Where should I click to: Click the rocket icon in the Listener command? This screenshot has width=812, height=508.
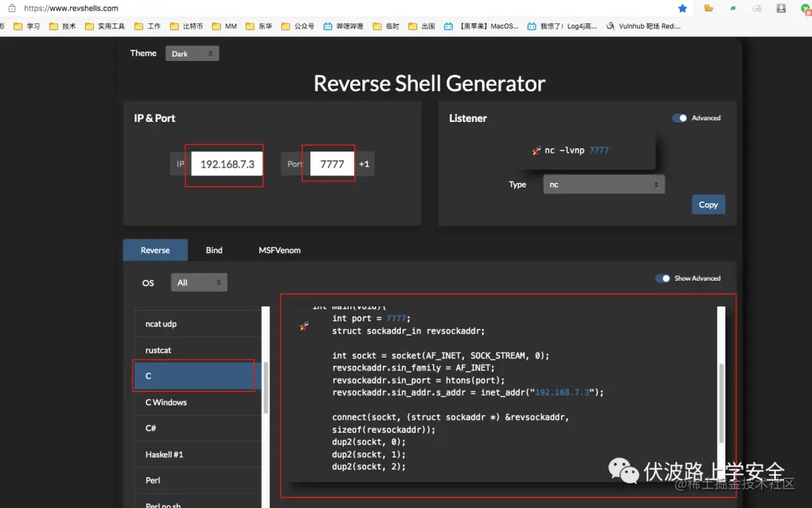click(x=537, y=151)
